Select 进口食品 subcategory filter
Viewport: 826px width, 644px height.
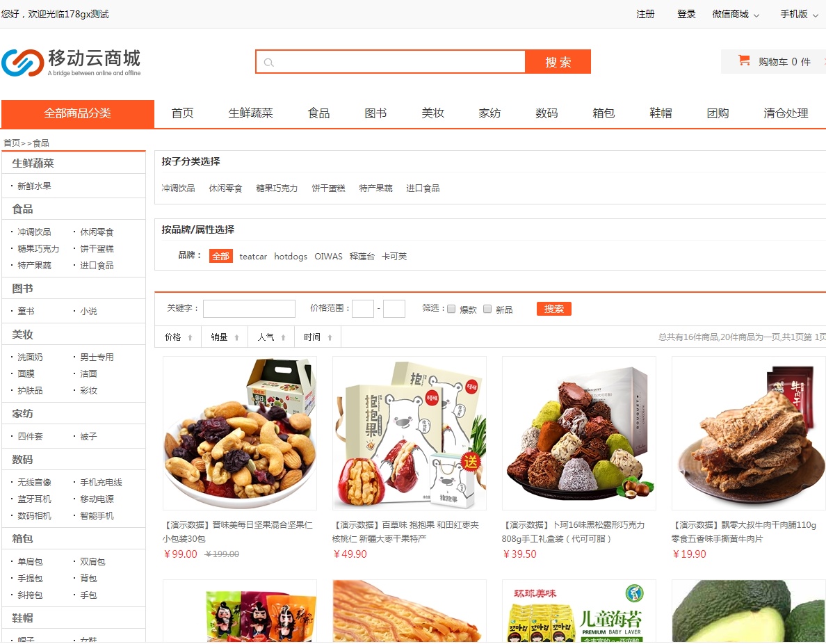[x=423, y=188]
